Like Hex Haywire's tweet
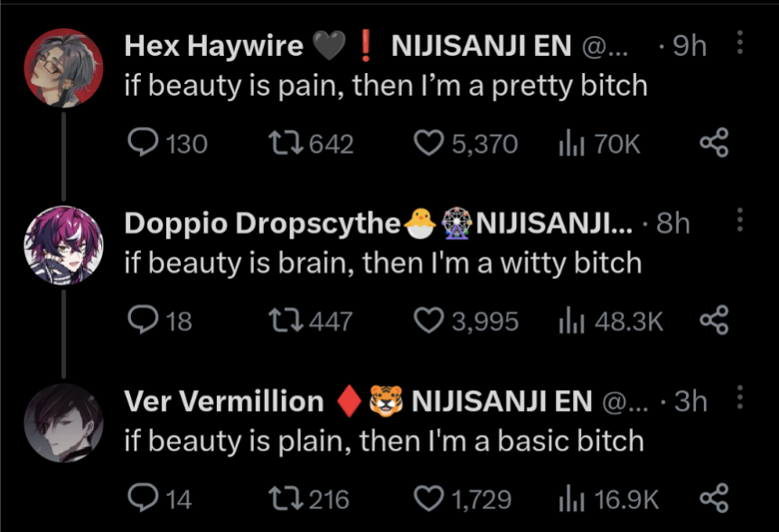Image resolution: width=779 pixels, height=532 pixels. pyautogui.click(x=430, y=143)
